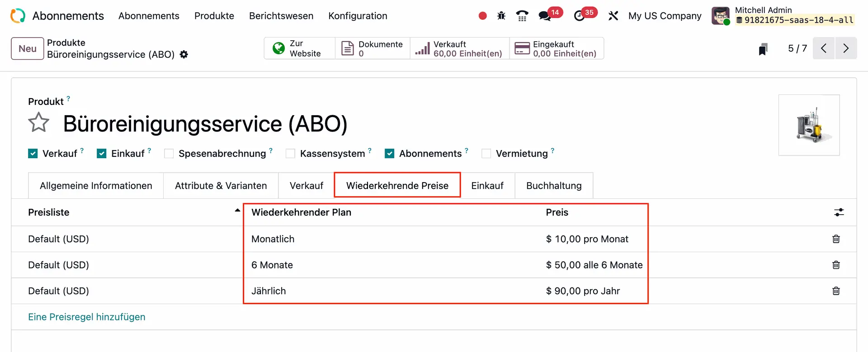The height and width of the screenshot is (352, 868).
Task: Open activities clock with 35 badge
Action: [580, 16]
